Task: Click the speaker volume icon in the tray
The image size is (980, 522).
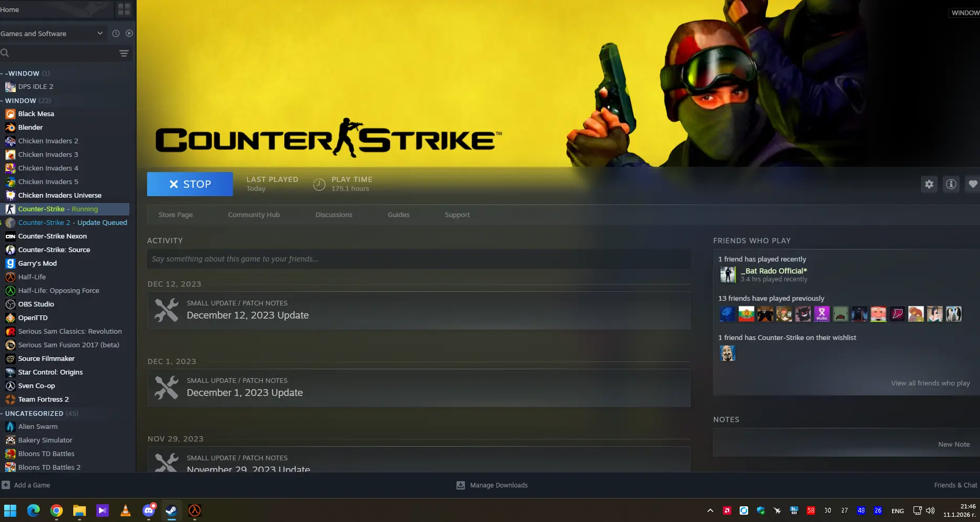Action: [x=930, y=510]
